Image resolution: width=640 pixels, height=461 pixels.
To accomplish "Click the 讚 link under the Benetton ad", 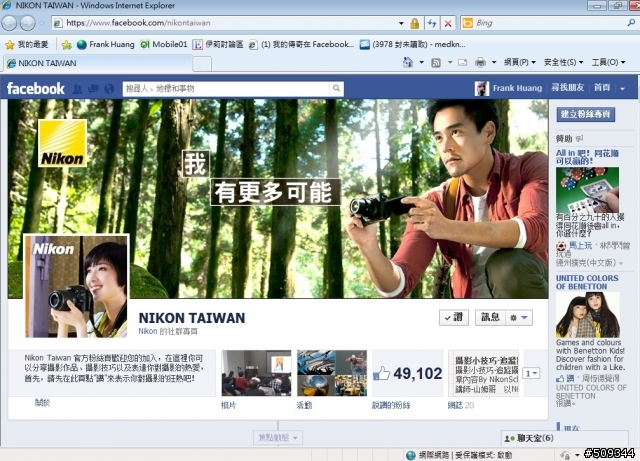I will click(x=570, y=379).
